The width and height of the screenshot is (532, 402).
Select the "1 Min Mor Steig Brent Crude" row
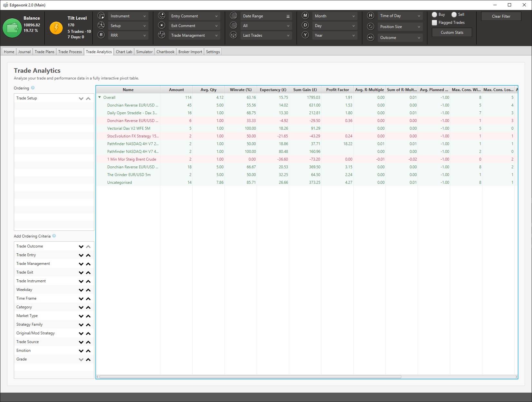[x=307, y=159]
